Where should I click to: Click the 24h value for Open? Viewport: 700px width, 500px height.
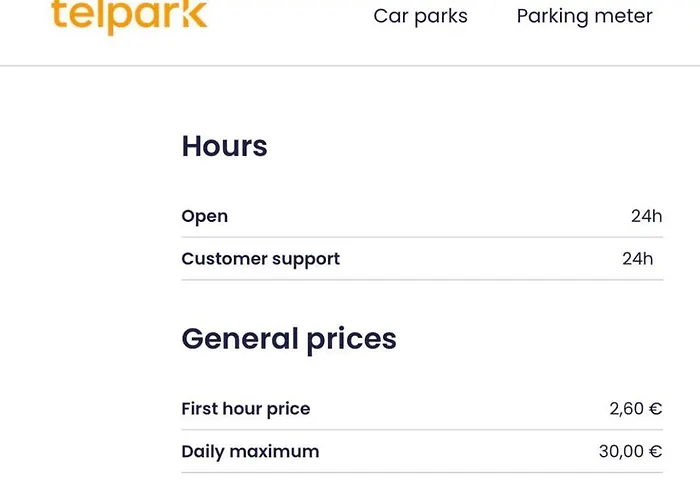646,216
